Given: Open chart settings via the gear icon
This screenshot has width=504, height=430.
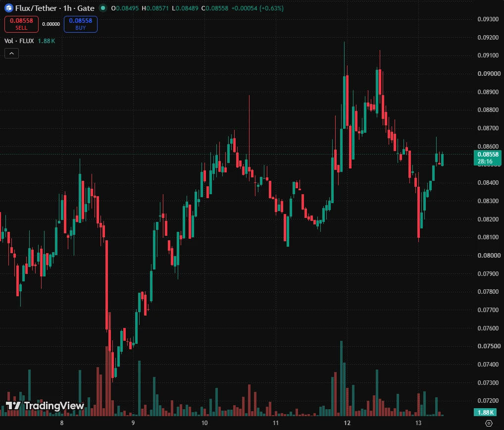Looking at the screenshot, I should pyautogui.click(x=489, y=423).
